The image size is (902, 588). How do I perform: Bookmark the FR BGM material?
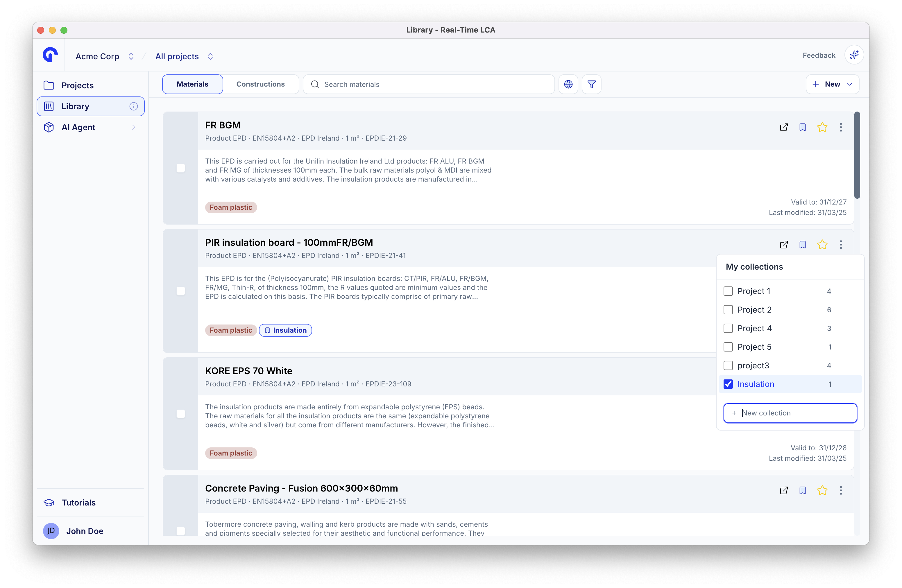(802, 127)
